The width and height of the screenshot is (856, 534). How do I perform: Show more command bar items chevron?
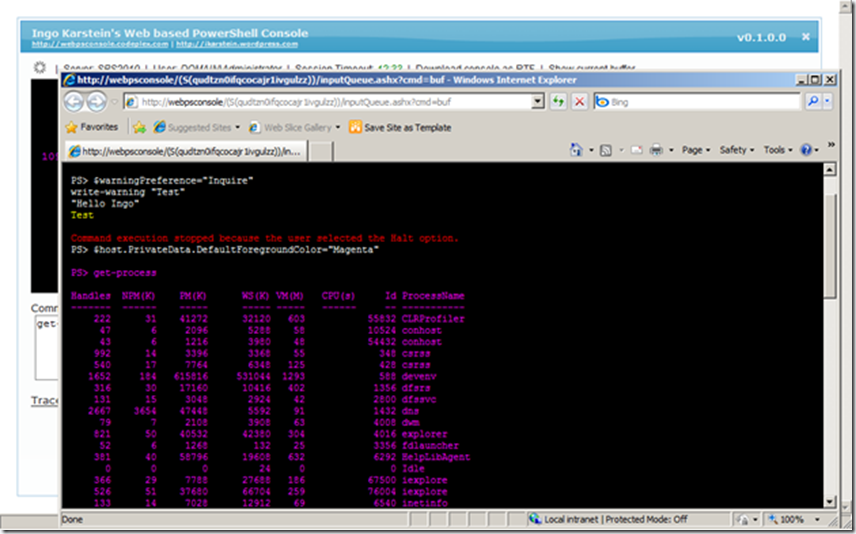831,144
